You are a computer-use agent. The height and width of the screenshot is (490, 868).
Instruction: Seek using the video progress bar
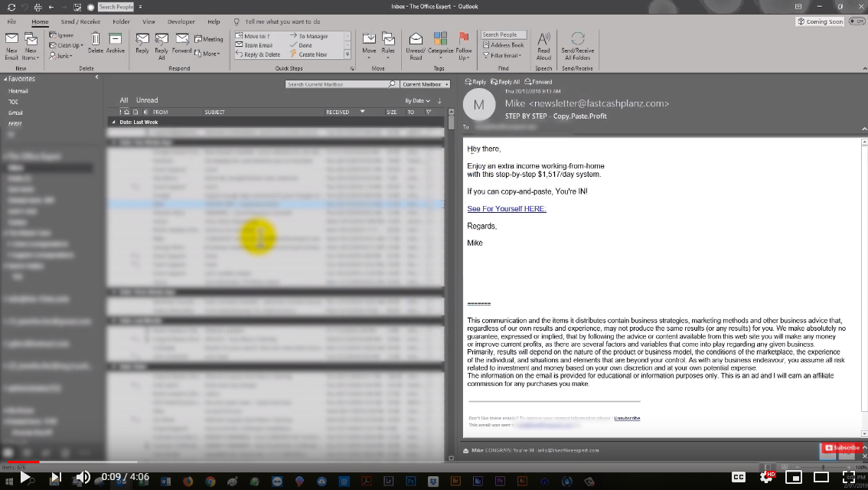434,462
